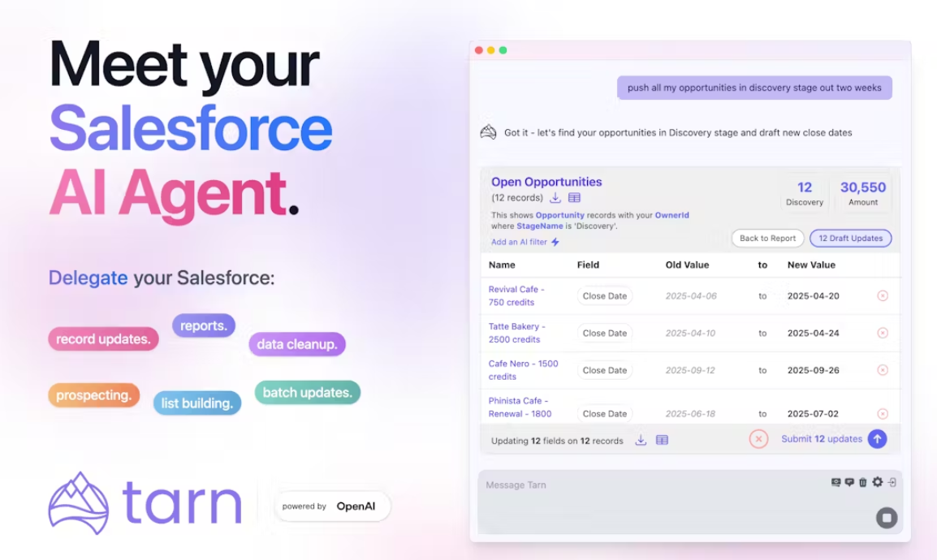The height and width of the screenshot is (560, 937).
Task: Click the yellow window minimize dot
Action: pos(490,50)
